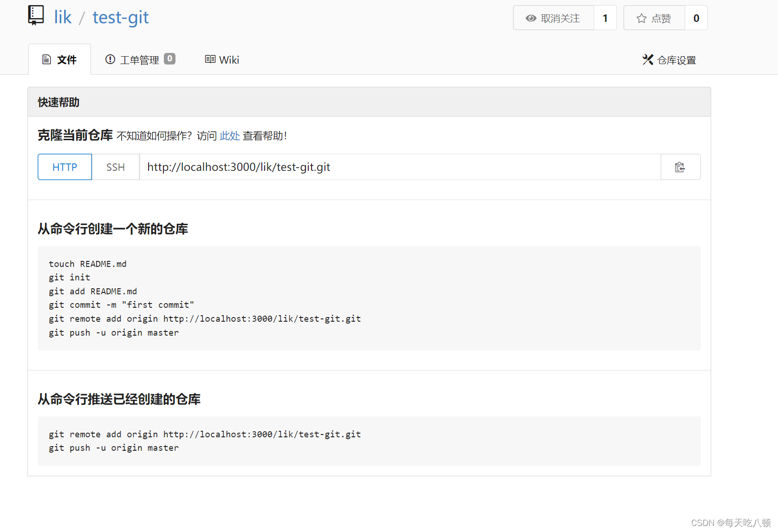Click the eye watch icon

point(531,18)
